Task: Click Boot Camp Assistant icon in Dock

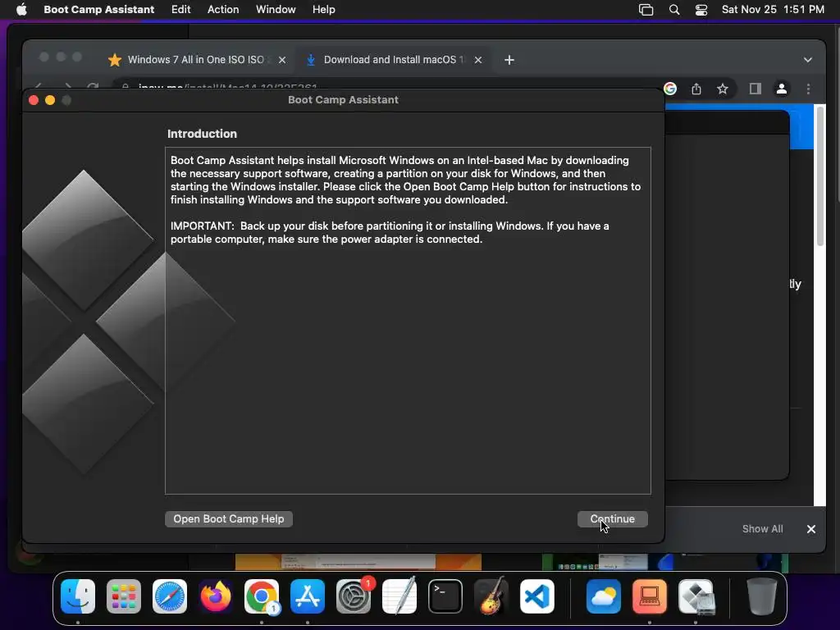Action: [x=696, y=596]
